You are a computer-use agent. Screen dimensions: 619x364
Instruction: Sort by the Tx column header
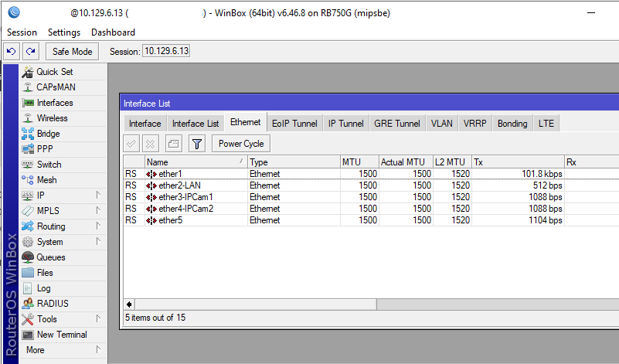[x=518, y=162]
